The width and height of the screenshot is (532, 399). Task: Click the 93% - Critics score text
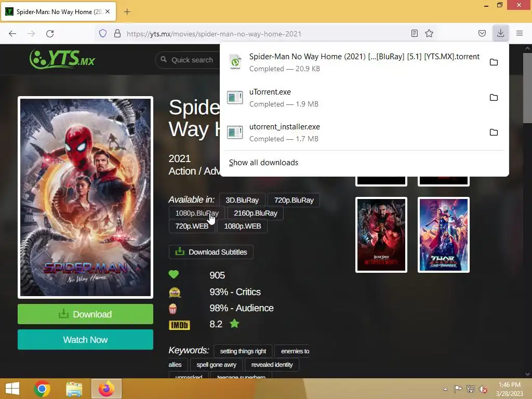(235, 292)
